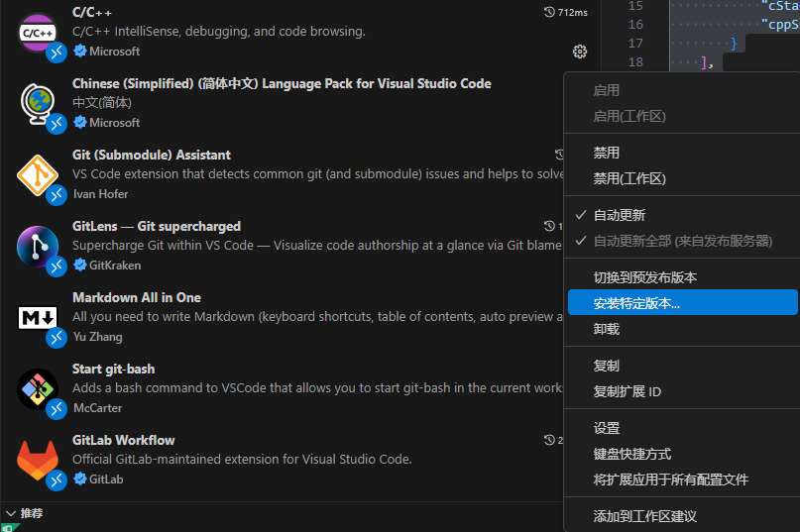Click the remote badge on Start git-bash icon

coord(57,409)
